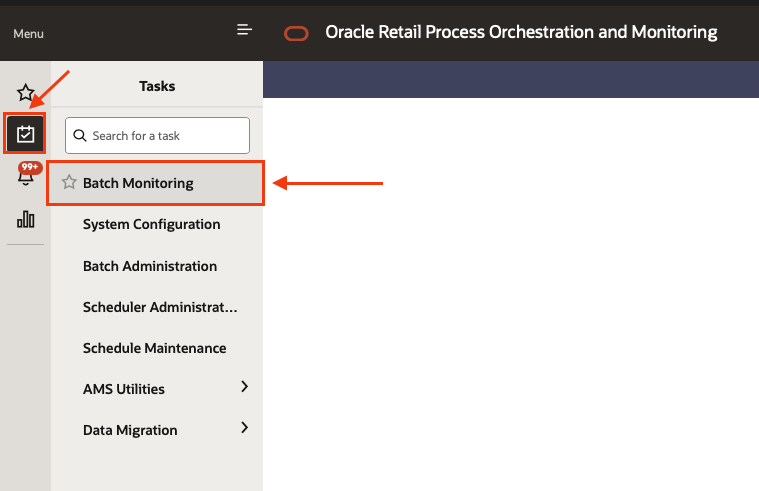
Task: Open the Notifications bell icon
Action: (26, 177)
